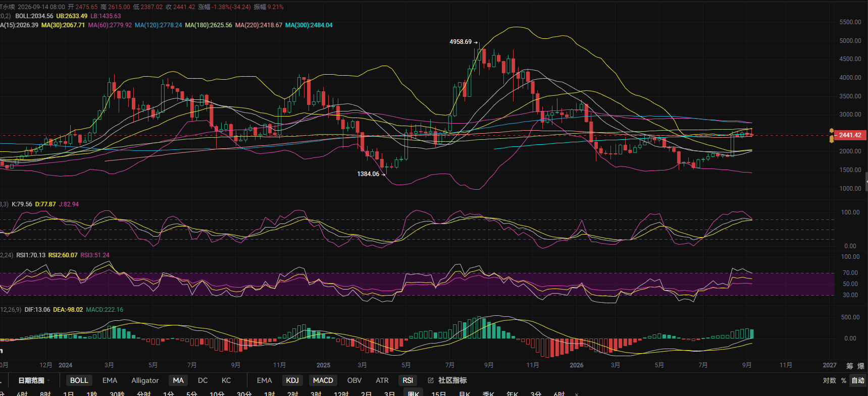This screenshot has height=396, width=868.
Task: Switch to the 12时 timeframe
Action: [341, 393]
